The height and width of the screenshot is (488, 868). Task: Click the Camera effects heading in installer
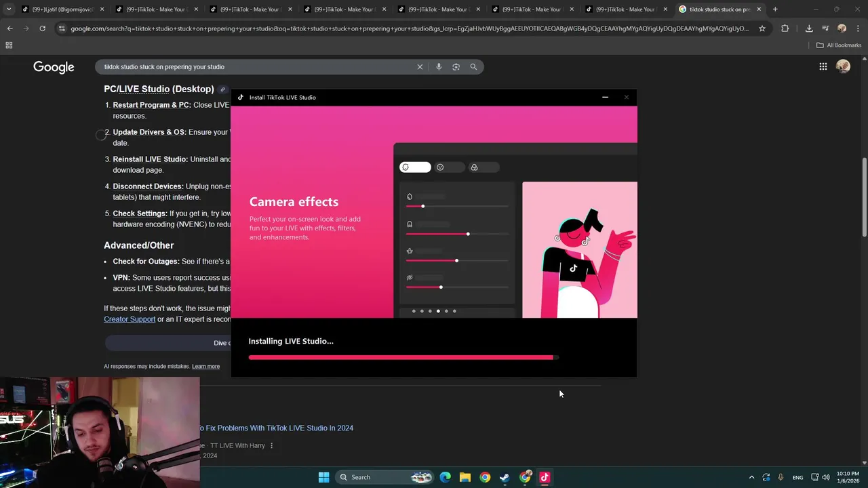point(294,201)
